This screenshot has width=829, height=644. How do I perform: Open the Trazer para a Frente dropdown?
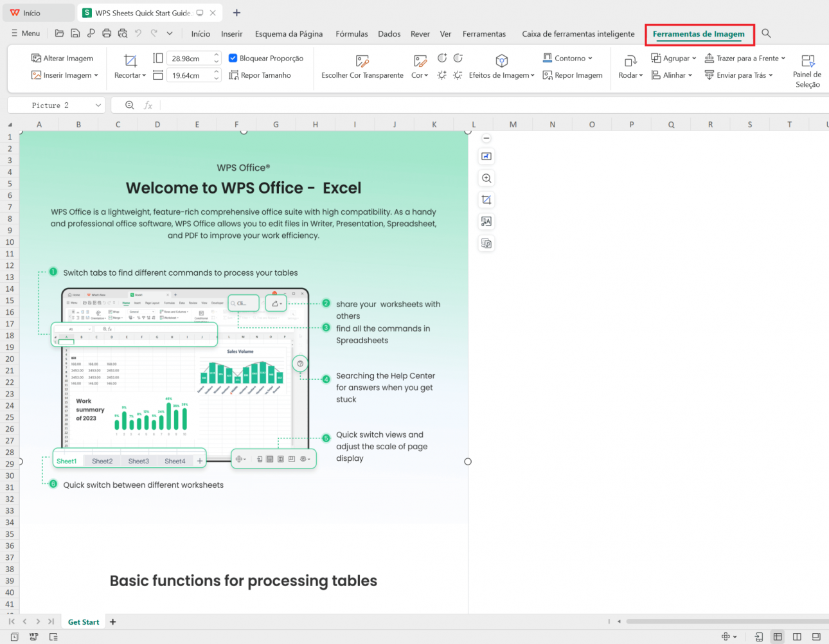(x=745, y=58)
